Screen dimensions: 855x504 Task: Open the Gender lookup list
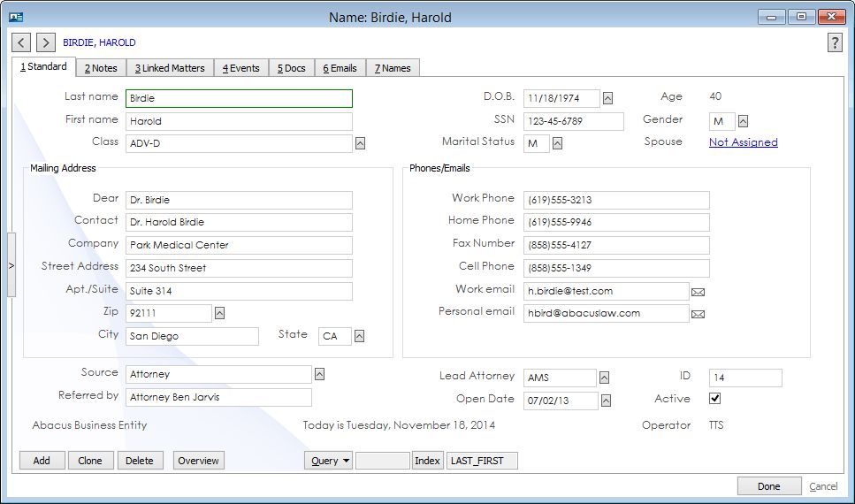744,121
